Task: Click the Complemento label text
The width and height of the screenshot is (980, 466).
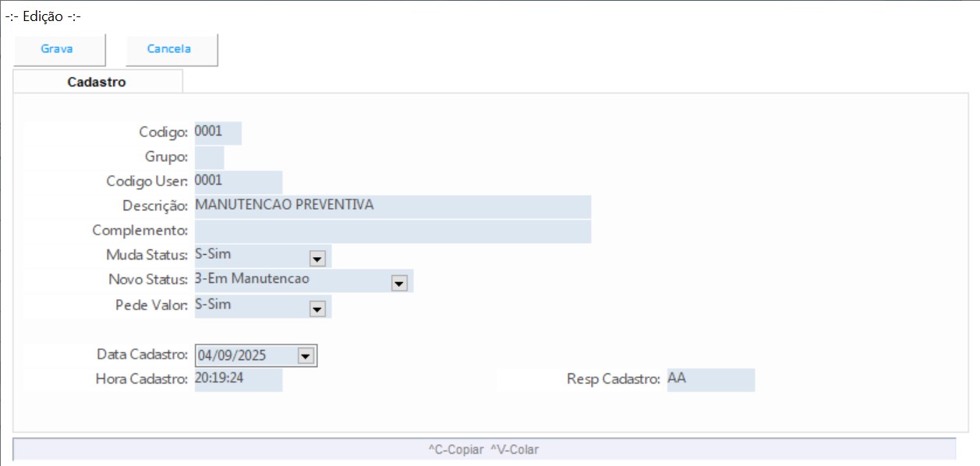Action: pos(140,231)
